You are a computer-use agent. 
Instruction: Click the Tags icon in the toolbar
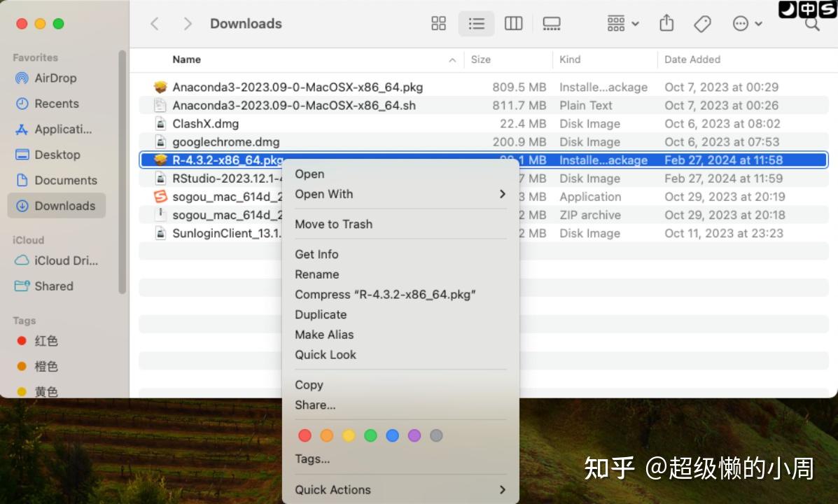(x=701, y=23)
